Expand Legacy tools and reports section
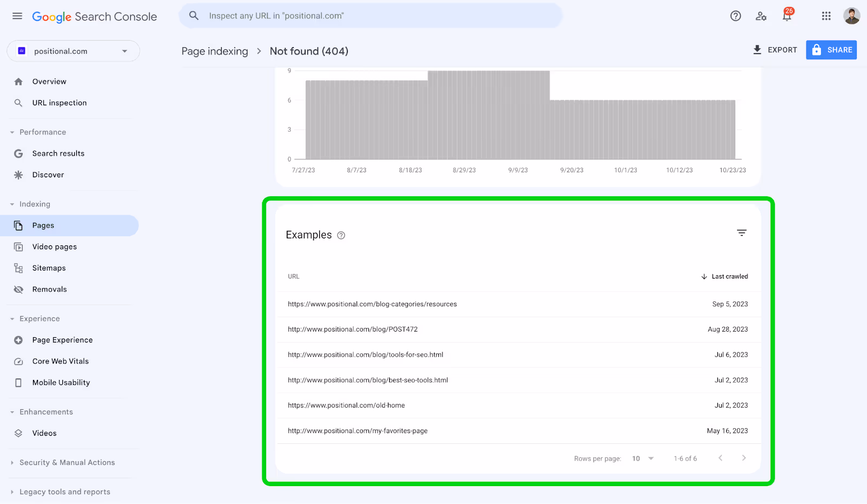Image resolution: width=867 pixels, height=504 pixels. [x=12, y=492]
